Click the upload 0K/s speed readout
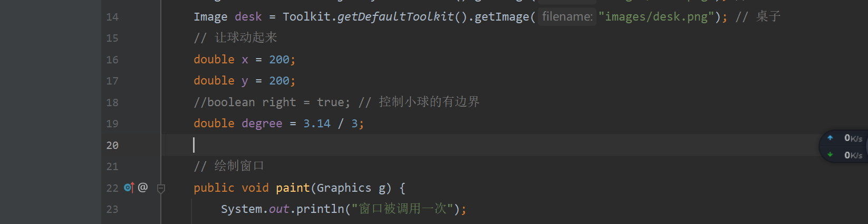This screenshot has height=224, width=868. point(853,138)
